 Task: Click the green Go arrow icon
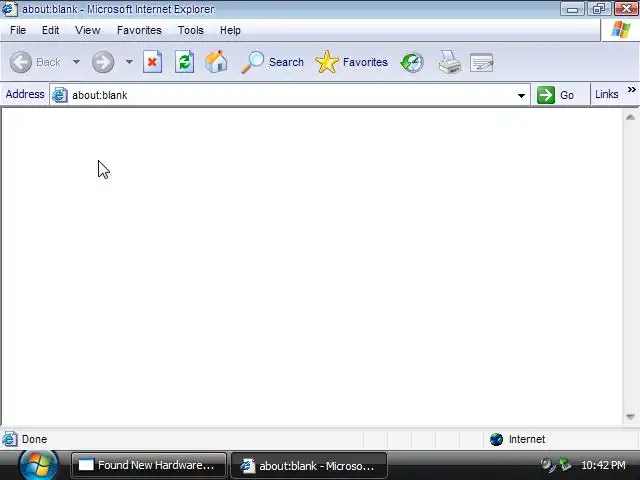tap(546, 95)
